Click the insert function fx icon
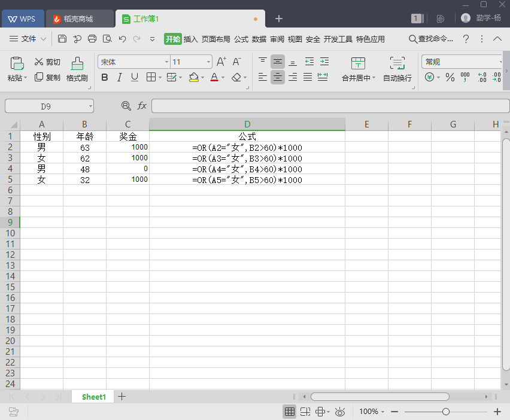 pos(142,106)
